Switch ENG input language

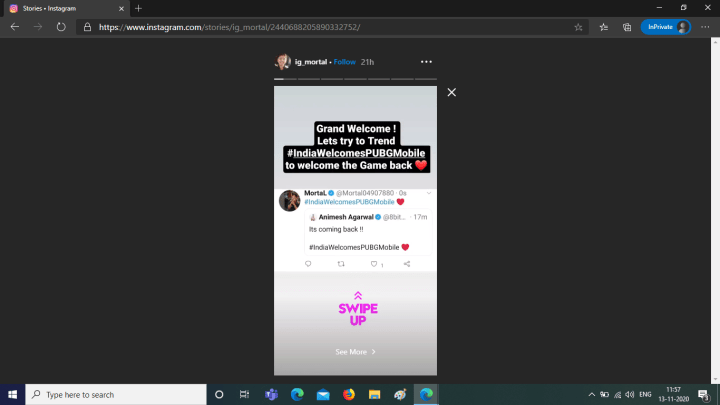pos(645,394)
